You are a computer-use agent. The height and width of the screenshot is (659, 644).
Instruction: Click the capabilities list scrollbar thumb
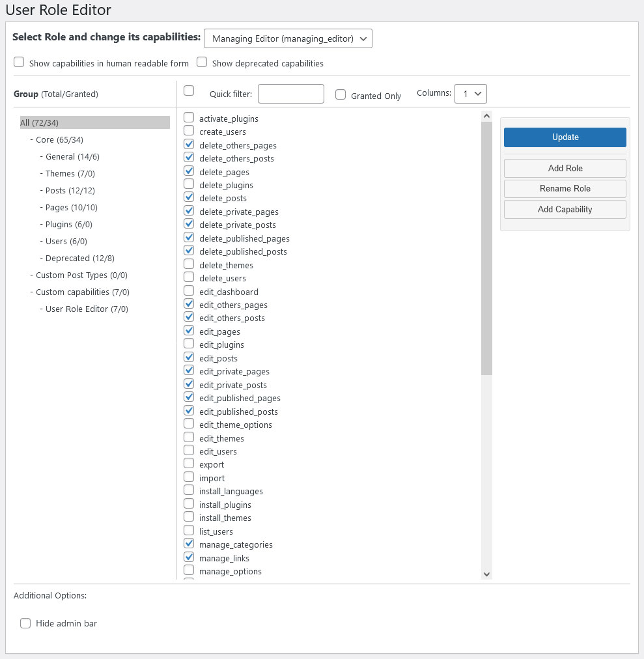pos(486,248)
